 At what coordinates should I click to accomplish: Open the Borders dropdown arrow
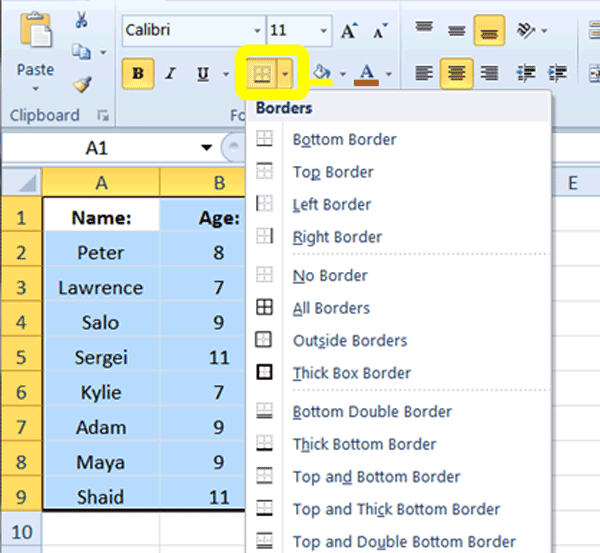(x=285, y=73)
